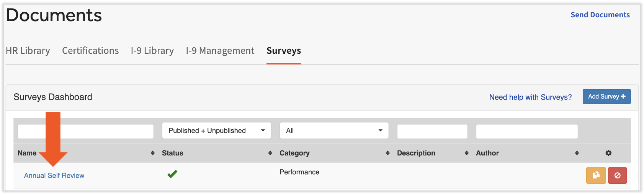The height and width of the screenshot is (195, 644).
Task: Click the Send Documents link
Action: click(x=600, y=15)
